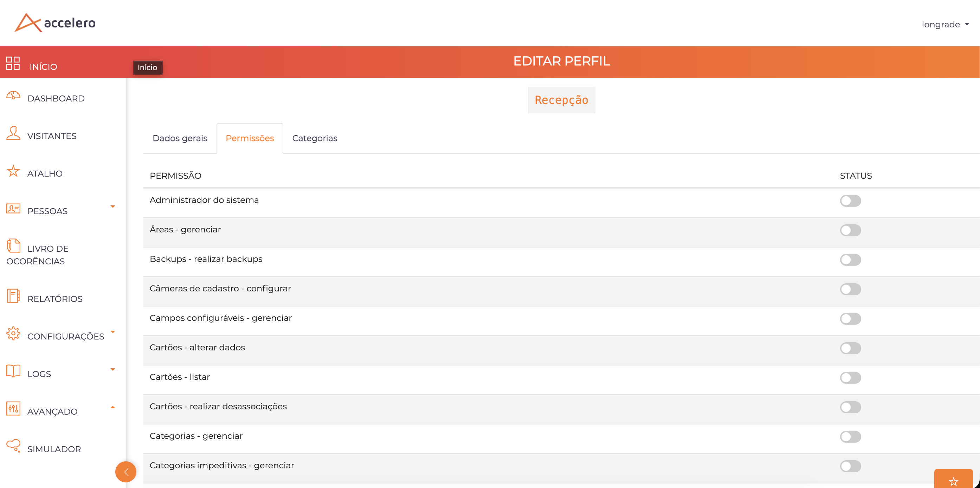Screen dimensions: 980x488
Task: Collapse the sidebar with the circular arrow button
Action: click(126, 471)
